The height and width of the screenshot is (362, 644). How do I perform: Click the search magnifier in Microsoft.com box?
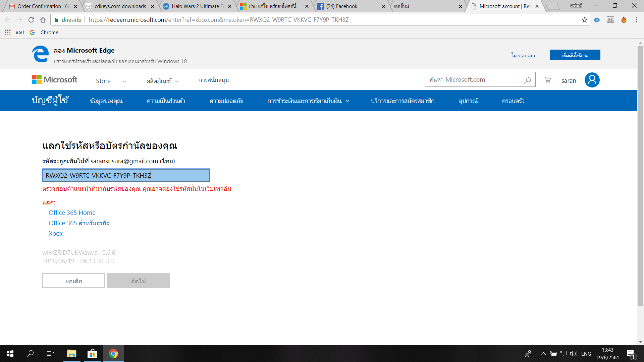(x=528, y=80)
